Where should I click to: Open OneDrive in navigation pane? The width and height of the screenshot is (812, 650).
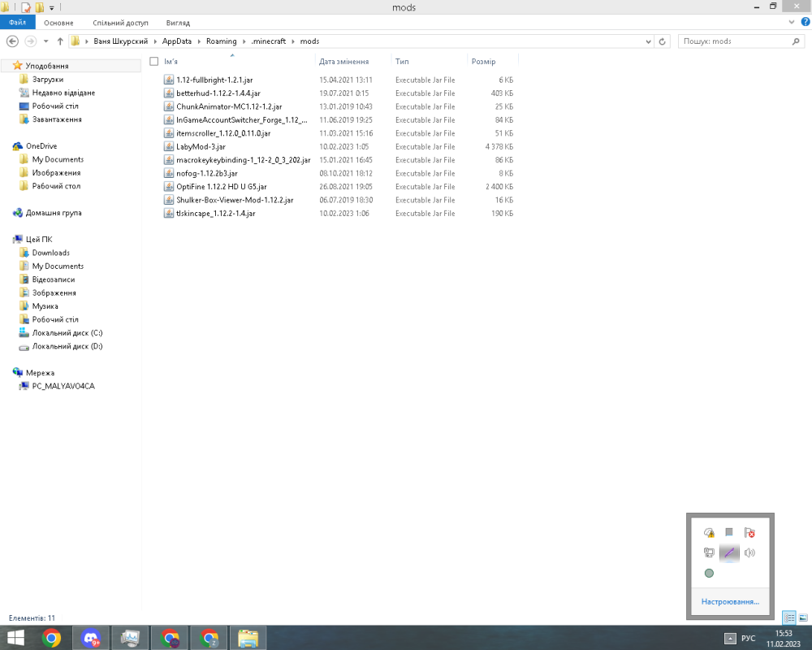point(41,146)
